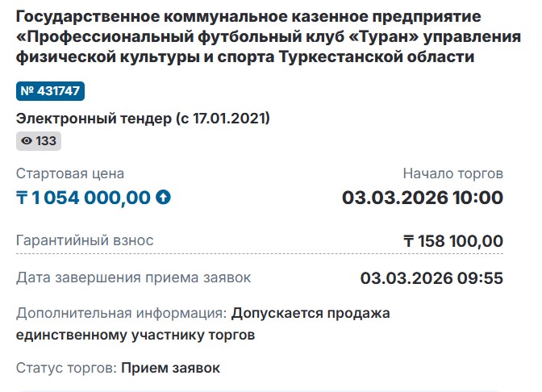
Task: Click the tenge symbol before 1 054 000,00
Action: pyautogui.click(x=22, y=198)
